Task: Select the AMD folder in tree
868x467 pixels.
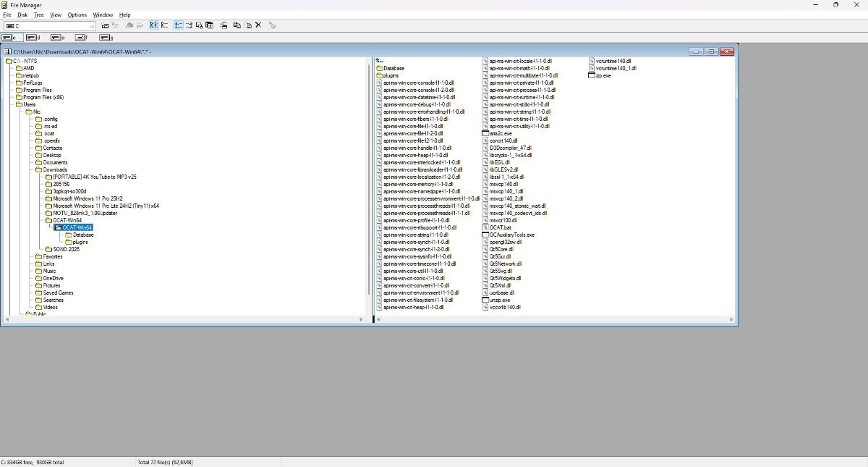Action: point(25,68)
